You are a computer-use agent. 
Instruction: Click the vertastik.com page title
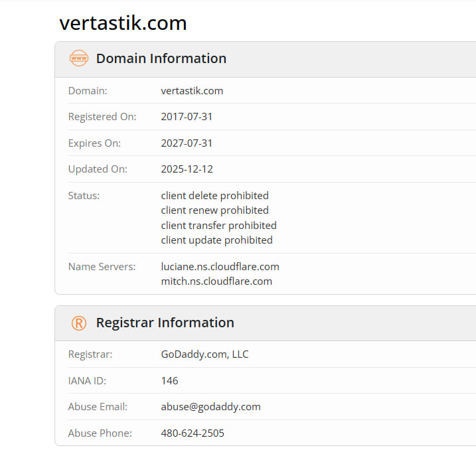123,23
